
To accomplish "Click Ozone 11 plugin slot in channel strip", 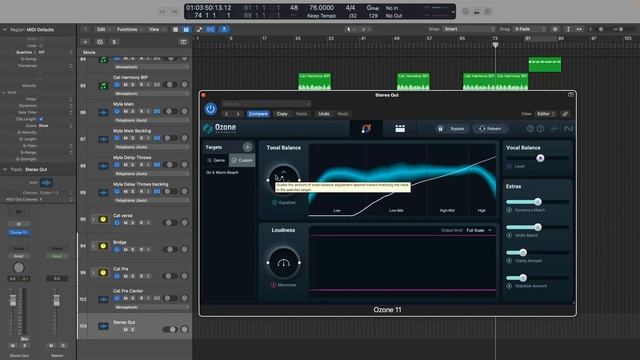I will pos(19,232).
